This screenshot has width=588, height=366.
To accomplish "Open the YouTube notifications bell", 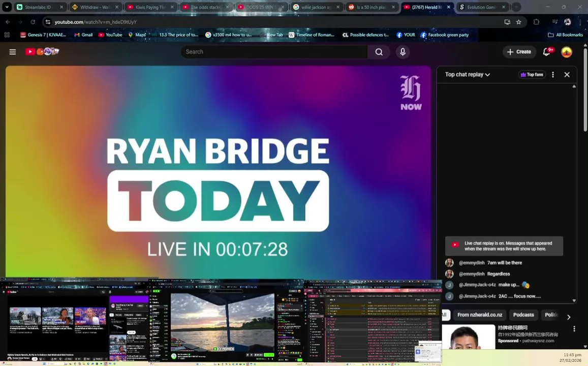I will pos(547,52).
